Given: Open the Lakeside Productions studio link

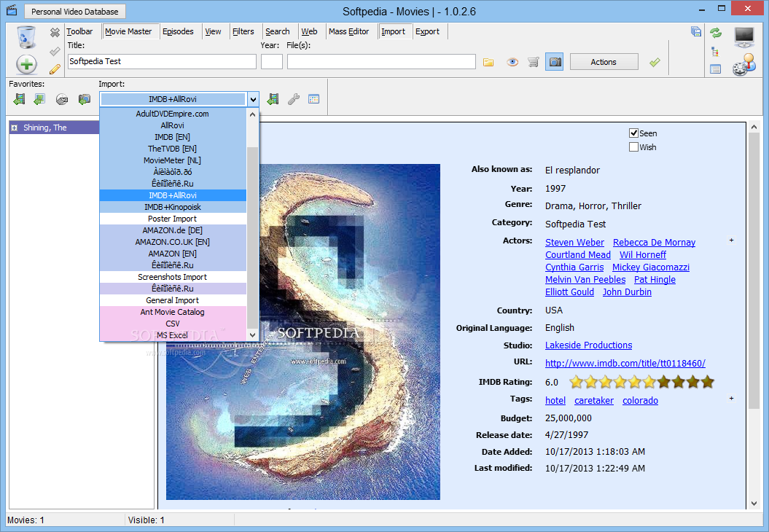Looking at the screenshot, I should pyautogui.click(x=588, y=345).
